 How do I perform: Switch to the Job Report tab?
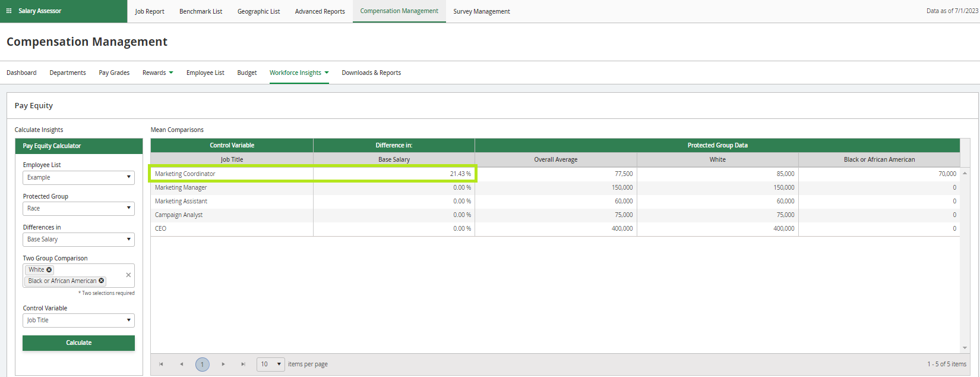[150, 11]
